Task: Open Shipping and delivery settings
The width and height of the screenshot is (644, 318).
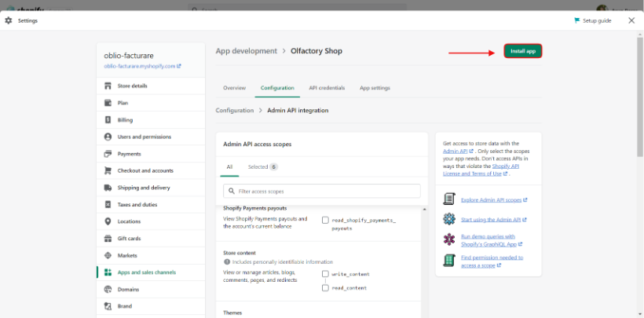Action: 151,188
